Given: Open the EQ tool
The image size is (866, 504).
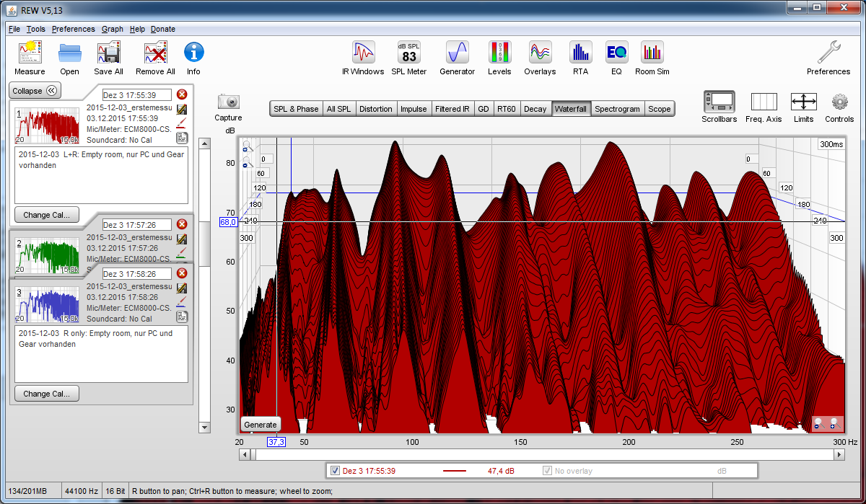Looking at the screenshot, I should 616,53.
